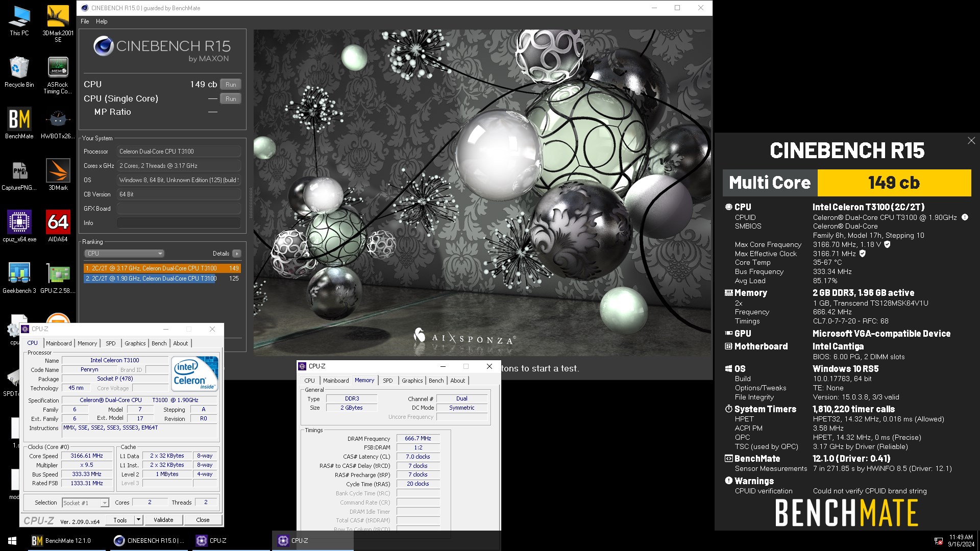Click the DRAM Frequency 666.7 MHz value

[x=418, y=438]
